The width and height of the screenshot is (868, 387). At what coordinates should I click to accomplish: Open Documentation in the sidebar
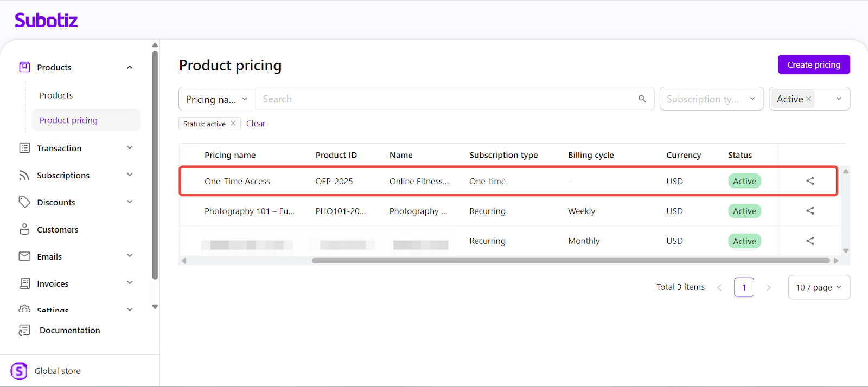[69, 330]
